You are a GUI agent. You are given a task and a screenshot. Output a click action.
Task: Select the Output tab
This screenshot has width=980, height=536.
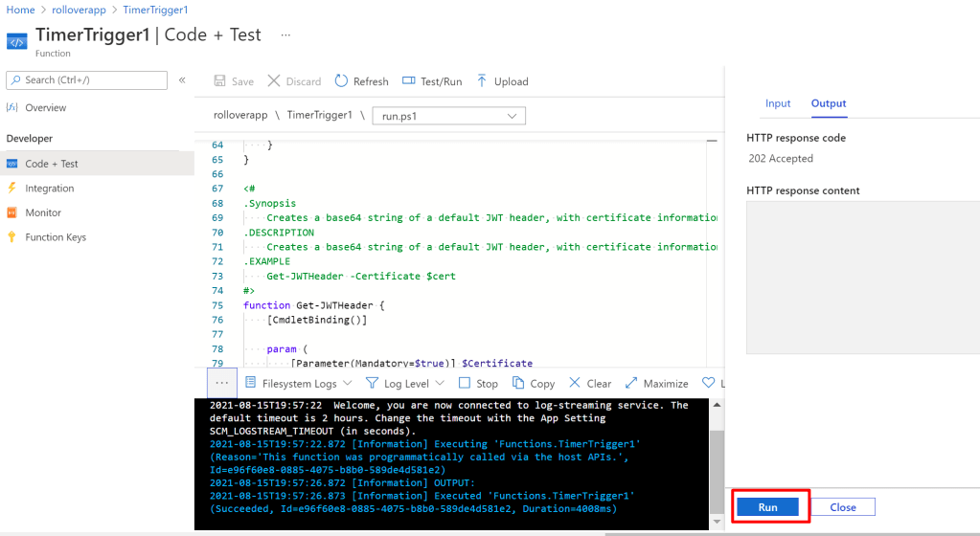point(829,103)
